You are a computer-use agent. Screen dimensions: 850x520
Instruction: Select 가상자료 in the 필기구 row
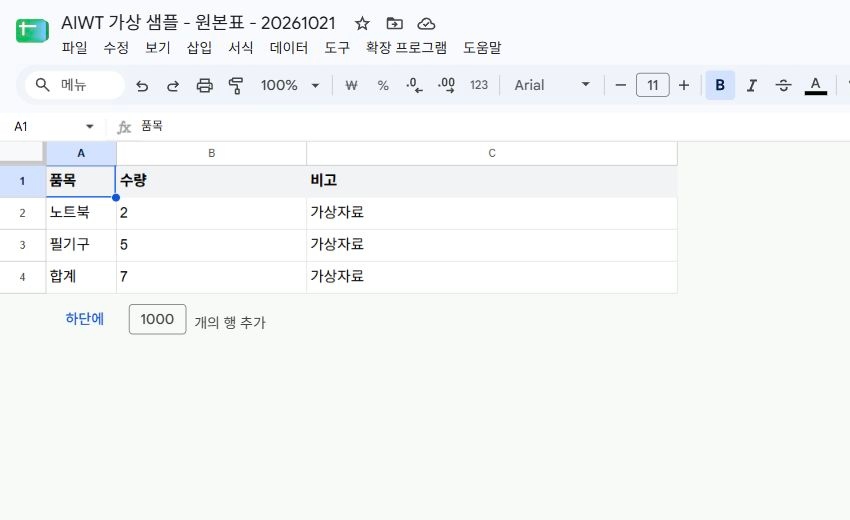[x=492, y=245]
